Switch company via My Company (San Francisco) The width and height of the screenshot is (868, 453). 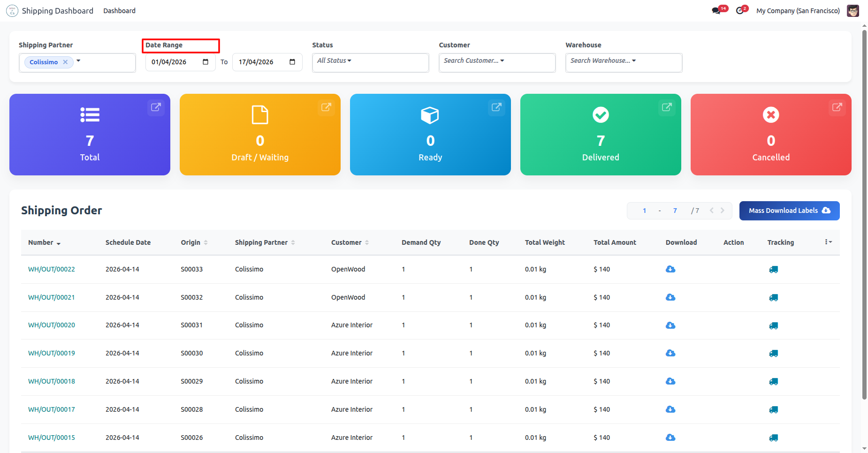pyautogui.click(x=798, y=11)
